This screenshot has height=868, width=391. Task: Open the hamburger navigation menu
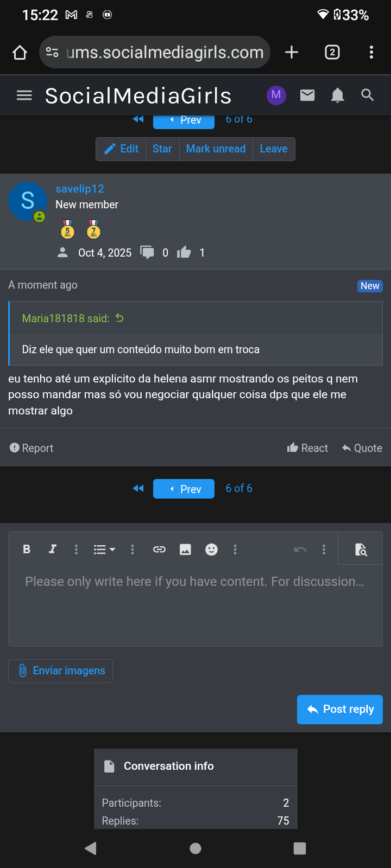tap(24, 95)
